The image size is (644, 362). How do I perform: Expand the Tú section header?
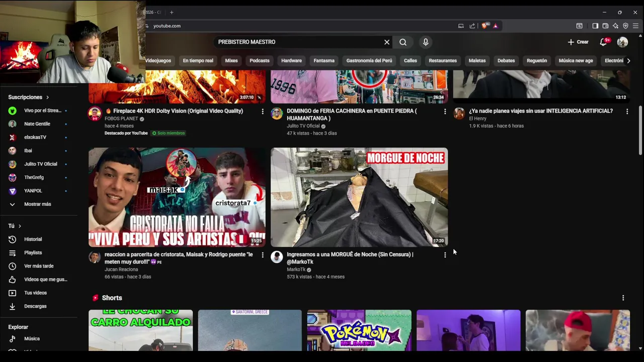coord(15,226)
